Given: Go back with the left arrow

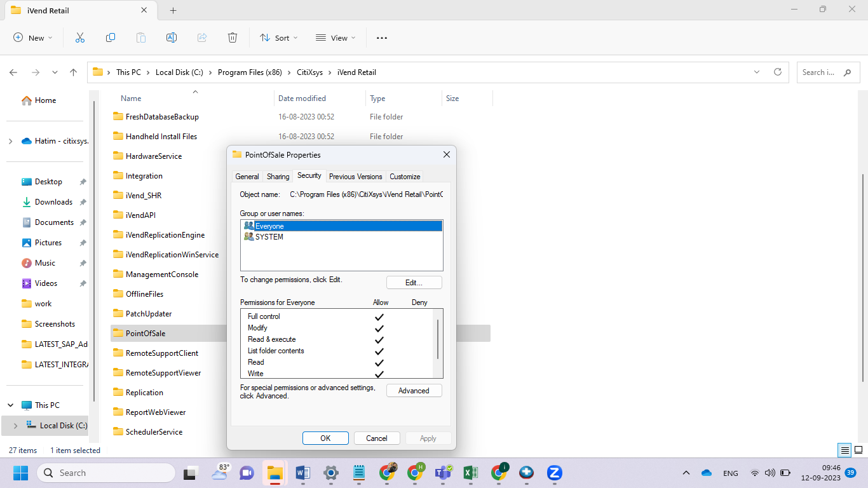Looking at the screenshot, I should pos(13,72).
